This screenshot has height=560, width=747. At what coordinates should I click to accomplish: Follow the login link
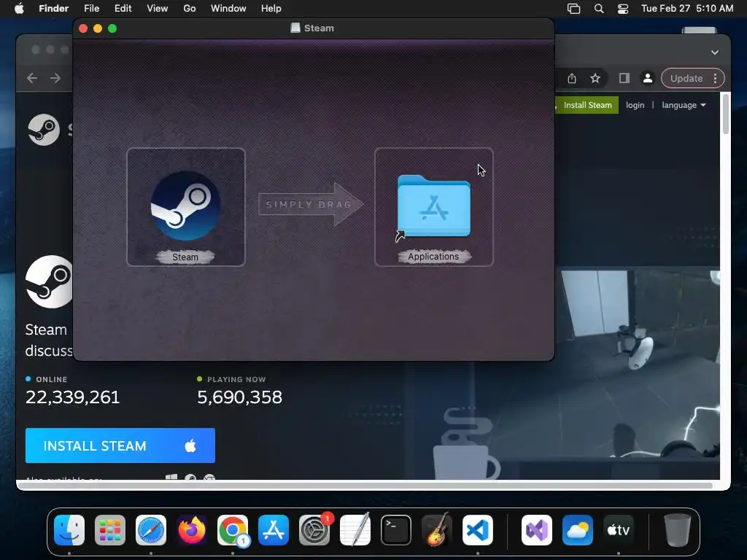[x=635, y=105]
